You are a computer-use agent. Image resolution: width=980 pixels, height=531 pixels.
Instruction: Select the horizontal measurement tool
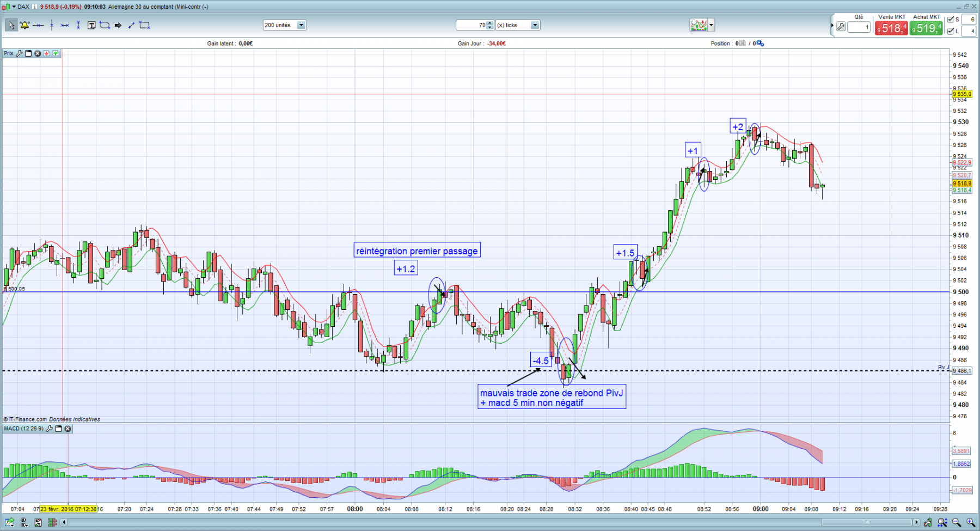[x=65, y=25]
